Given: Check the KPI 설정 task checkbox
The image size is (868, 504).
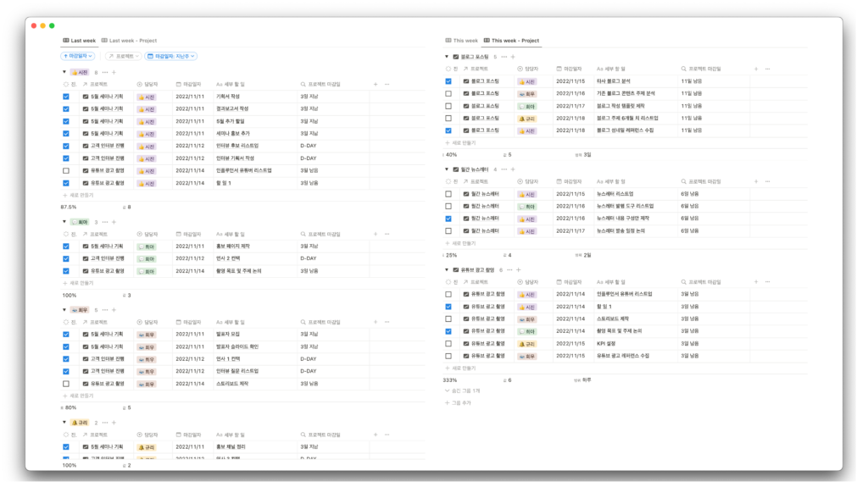Looking at the screenshot, I should pyautogui.click(x=448, y=344).
